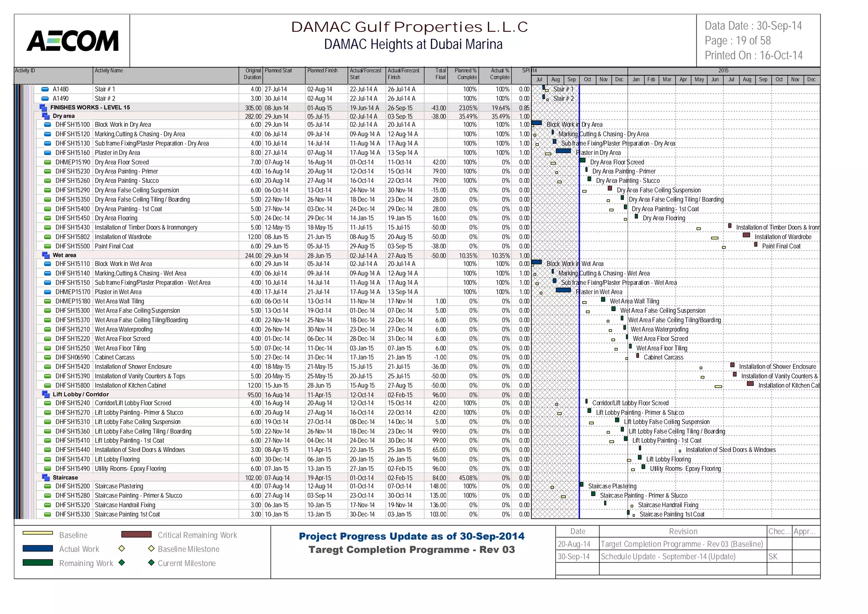Click the activity icon for DHFSH15240
Image resolution: width=868 pixels, height=614 pixels.
pyautogui.click(x=47, y=403)
